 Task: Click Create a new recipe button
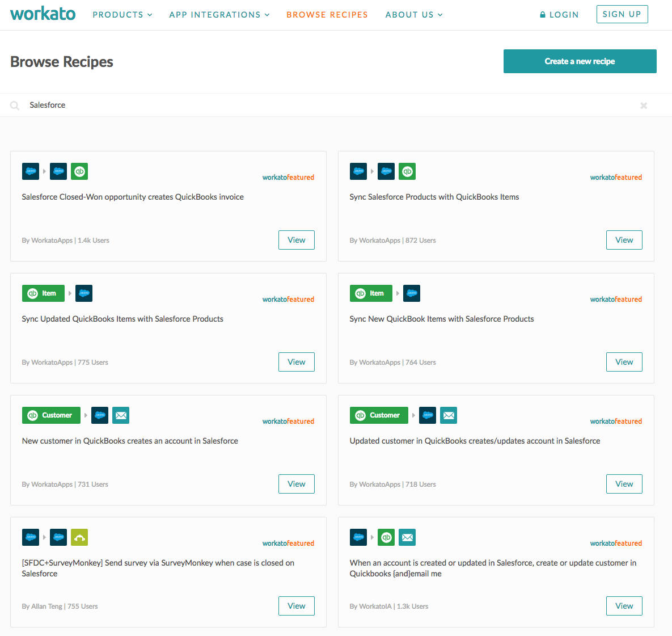tap(580, 61)
